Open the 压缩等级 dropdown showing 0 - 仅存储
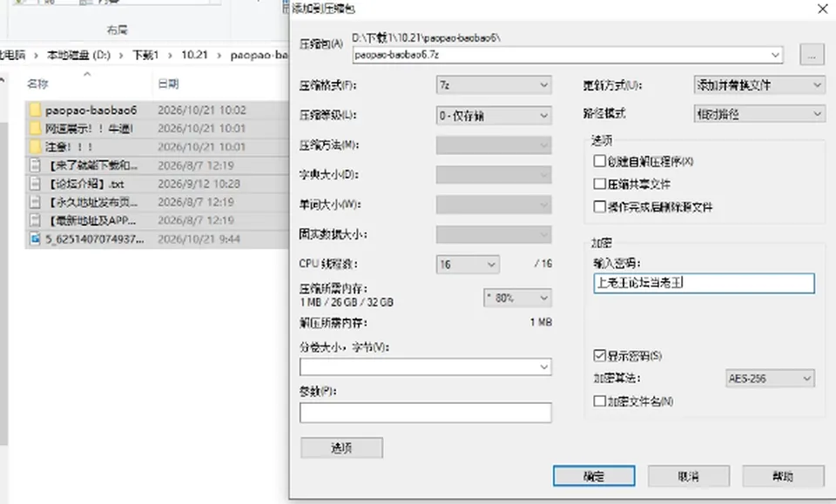The image size is (836, 504). [x=494, y=116]
